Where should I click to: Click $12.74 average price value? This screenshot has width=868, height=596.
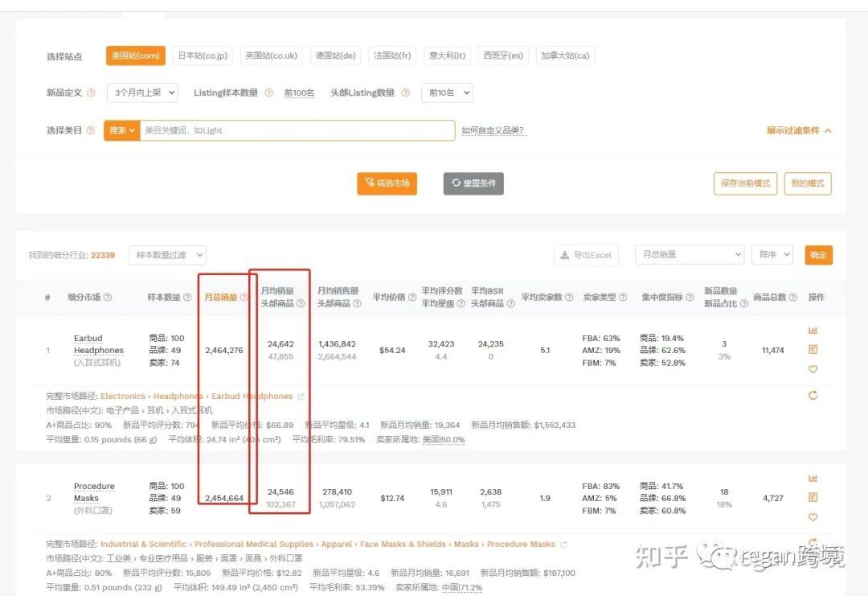pos(392,498)
